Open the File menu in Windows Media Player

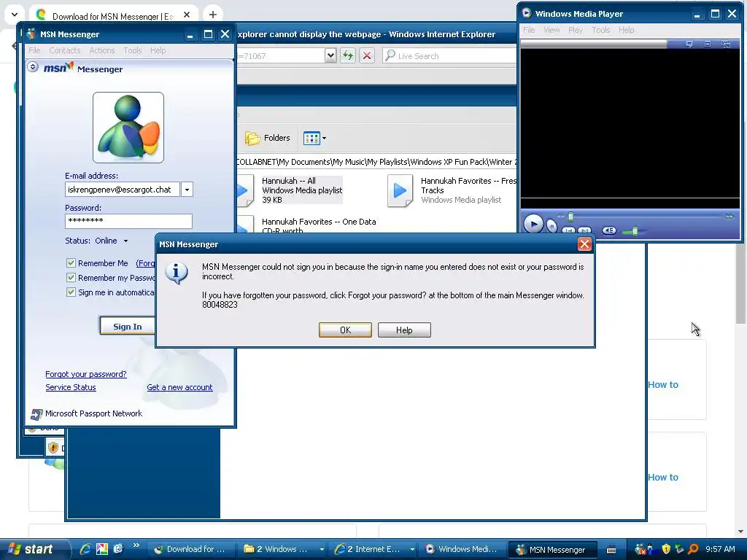529,30
